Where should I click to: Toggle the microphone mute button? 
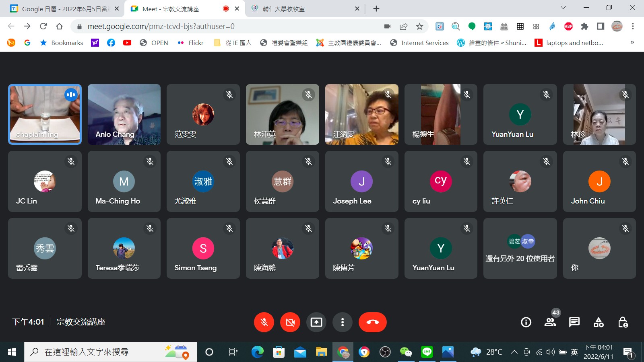(x=264, y=322)
